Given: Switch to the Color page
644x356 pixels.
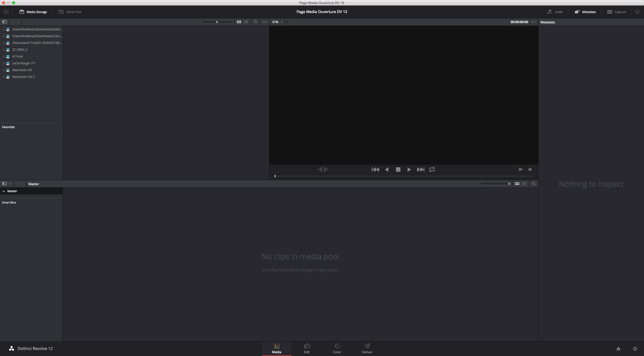Looking at the screenshot, I should 337,348.
